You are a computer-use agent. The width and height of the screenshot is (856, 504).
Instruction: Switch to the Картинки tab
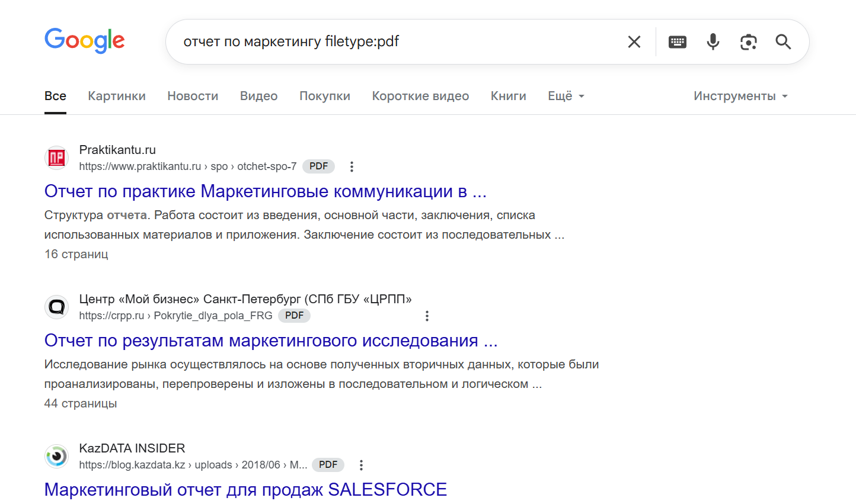click(x=117, y=95)
